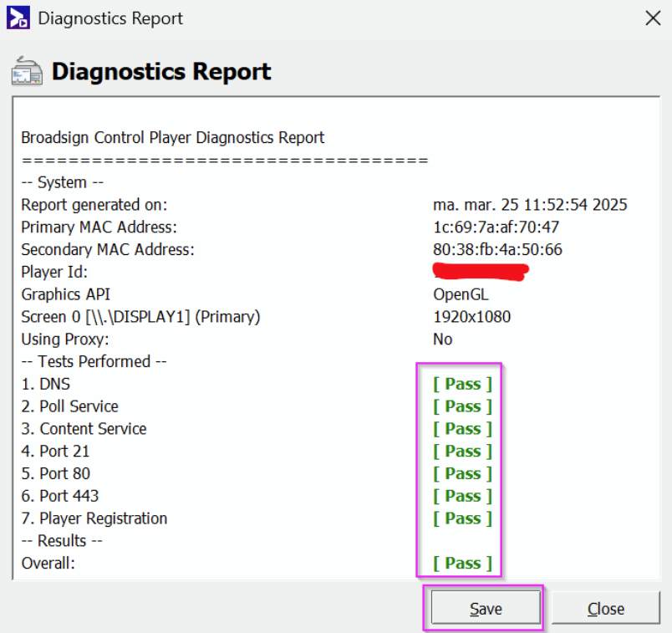Click the OpenGL Graphics API value
This screenshot has width=672, height=633.
[461, 294]
